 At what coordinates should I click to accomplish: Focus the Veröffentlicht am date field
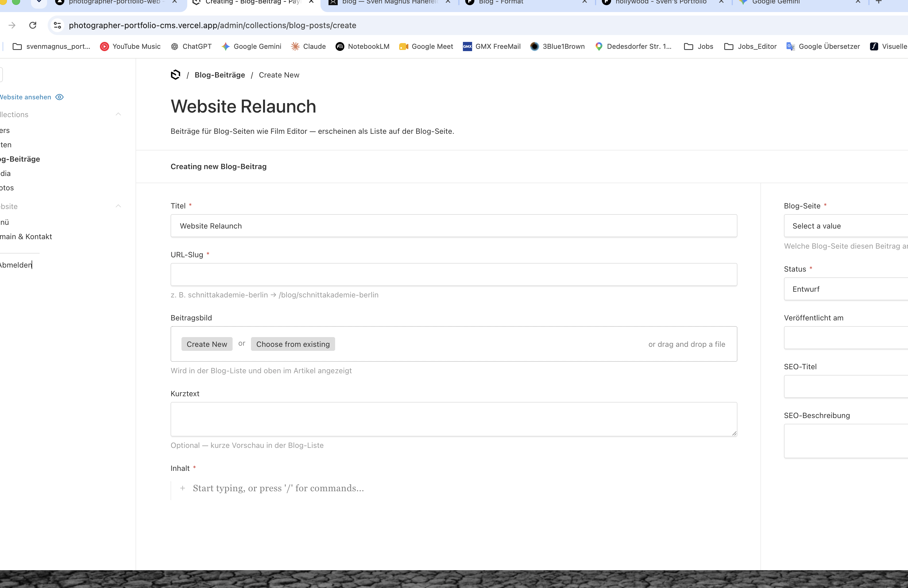point(846,338)
